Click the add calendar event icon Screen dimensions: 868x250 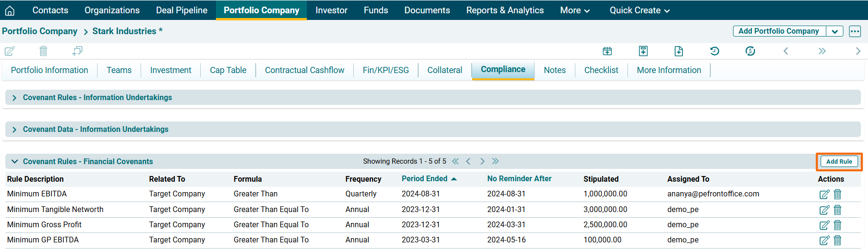(607, 51)
